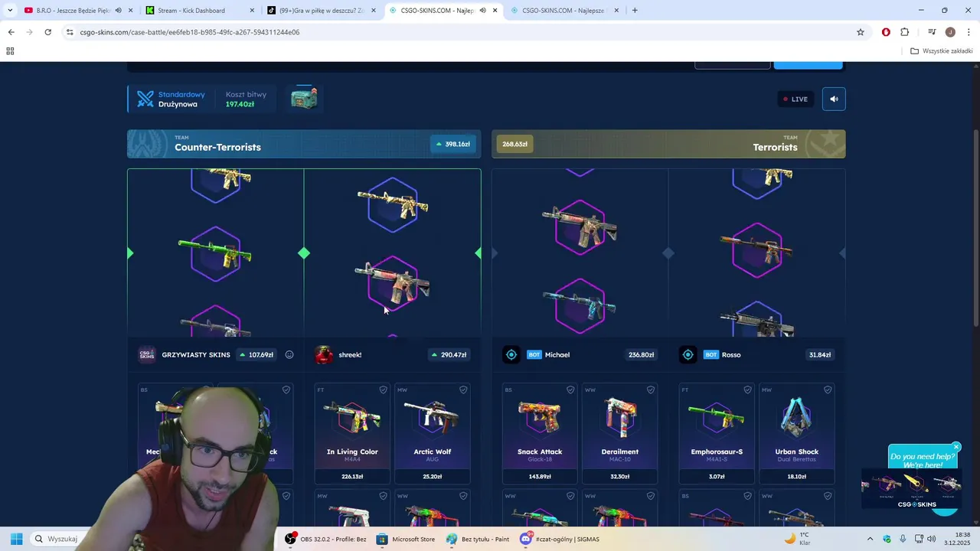Click shreek! total 290.47zł
This screenshot has height=551, width=980.
[449, 354]
